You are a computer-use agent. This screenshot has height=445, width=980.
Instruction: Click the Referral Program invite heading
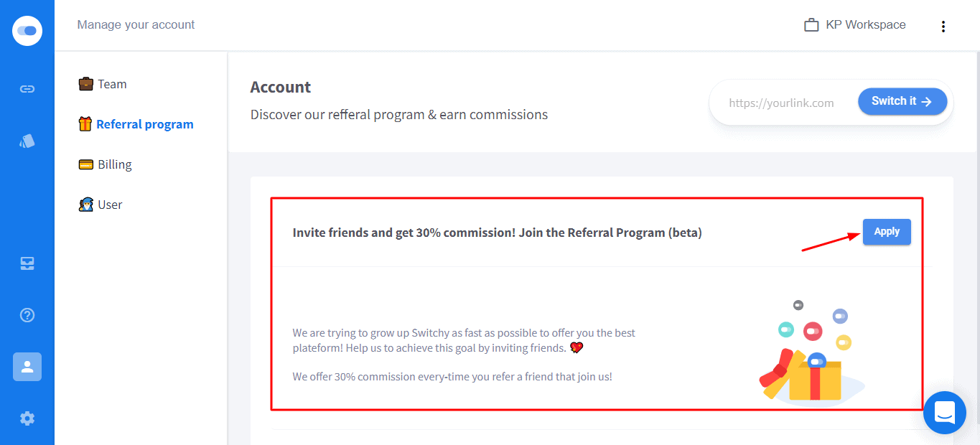pyautogui.click(x=497, y=233)
